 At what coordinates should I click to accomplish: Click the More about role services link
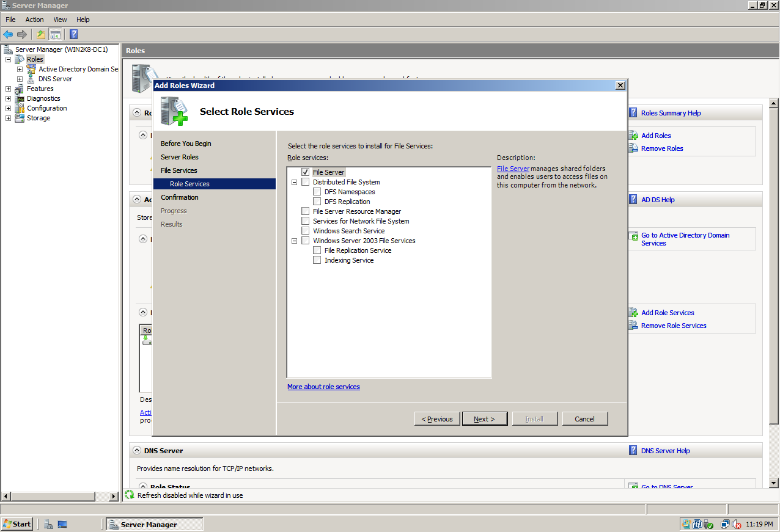tap(323, 386)
